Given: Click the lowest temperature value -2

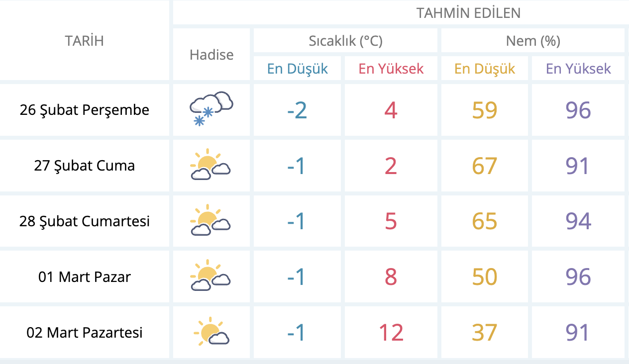Looking at the screenshot, I should (x=297, y=110).
